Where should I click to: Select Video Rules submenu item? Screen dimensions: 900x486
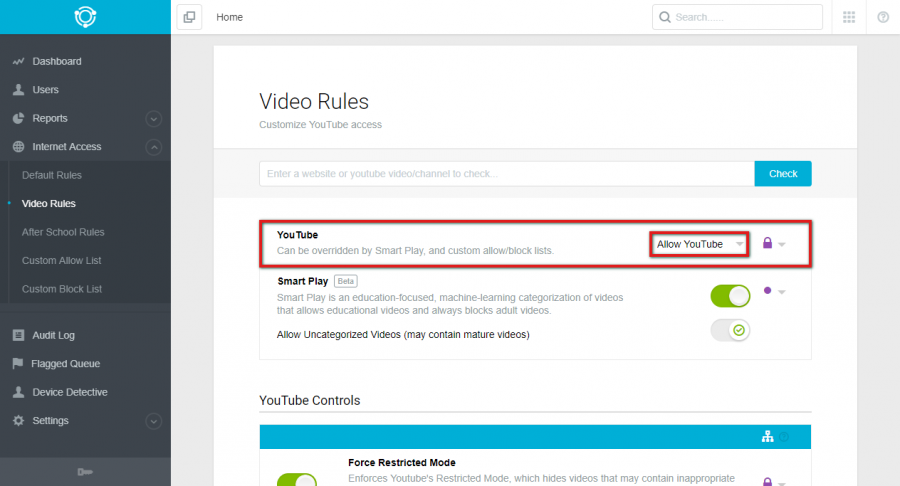tap(49, 203)
